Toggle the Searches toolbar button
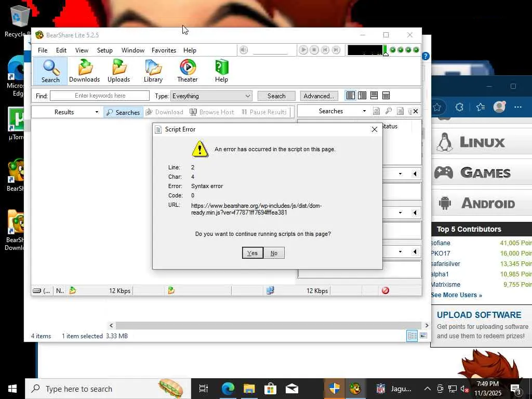 pyautogui.click(x=123, y=112)
